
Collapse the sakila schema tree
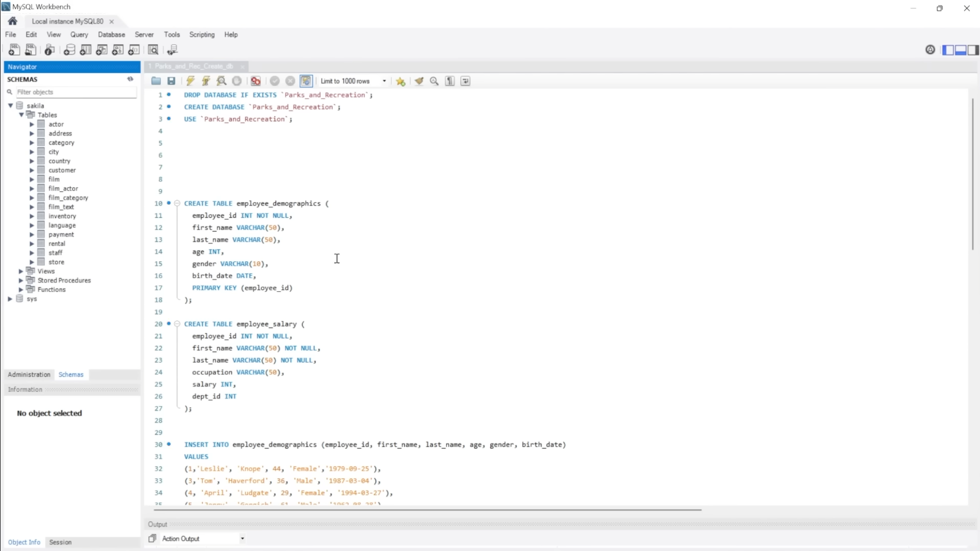click(x=10, y=105)
